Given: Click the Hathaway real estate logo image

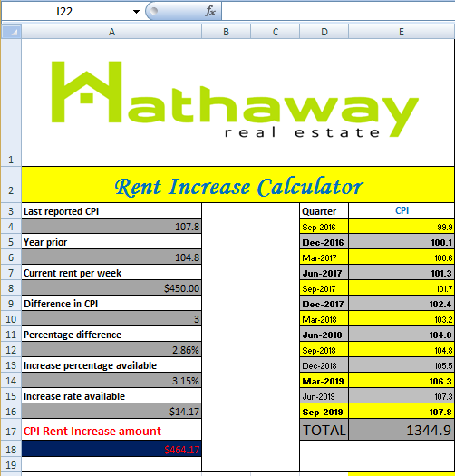Looking at the screenshot, I should 236,99.
